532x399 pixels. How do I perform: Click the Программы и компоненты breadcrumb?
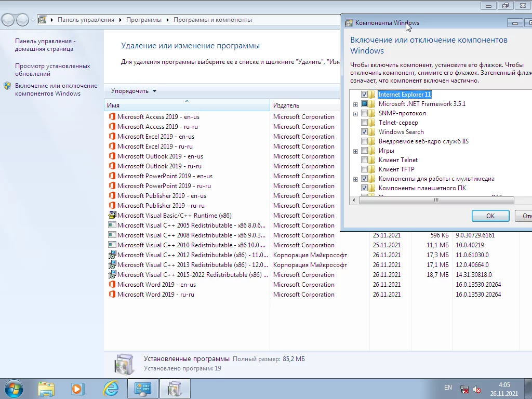tap(212, 20)
